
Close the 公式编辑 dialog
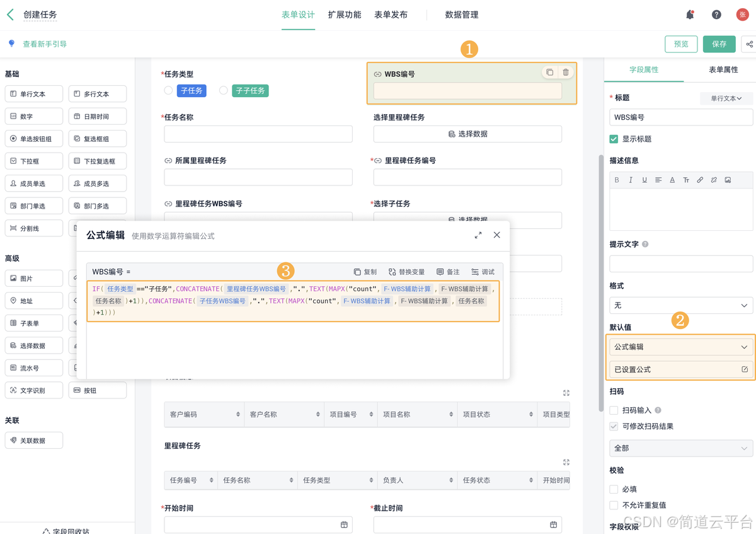pyautogui.click(x=496, y=235)
